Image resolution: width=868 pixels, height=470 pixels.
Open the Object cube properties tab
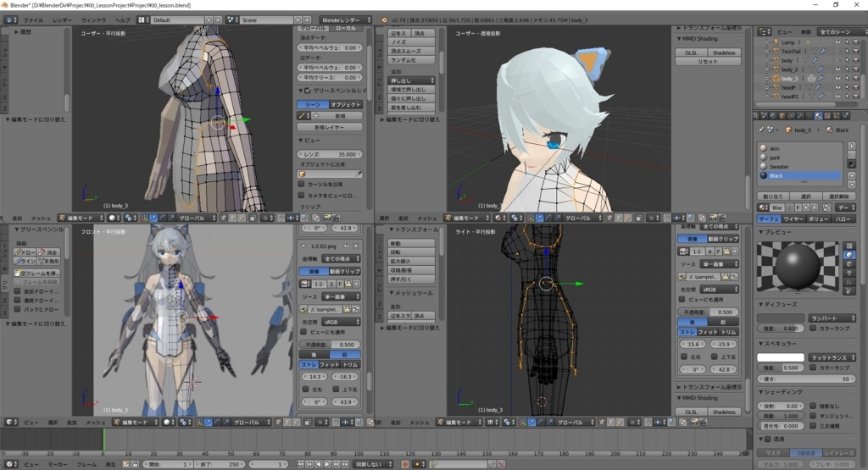click(x=782, y=115)
